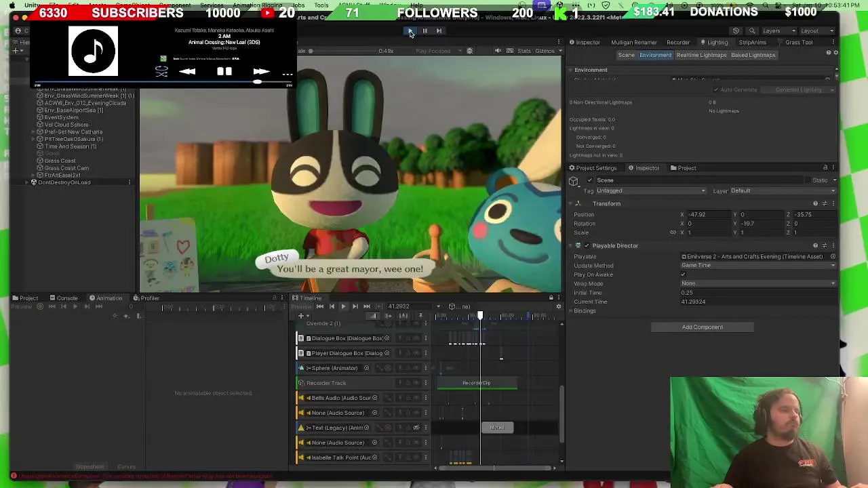Click the Add Component button
The image size is (868, 488).
pyautogui.click(x=703, y=327)
